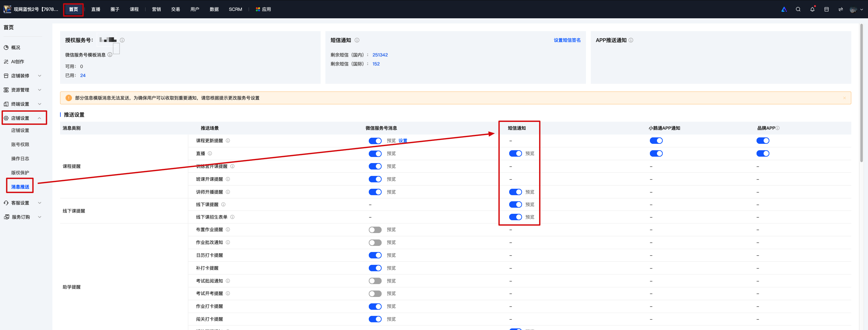Screen dimensions: 868x330
Task: Toggle 小鹅通APP switch for 直播 row
Action: coord(656,153)
